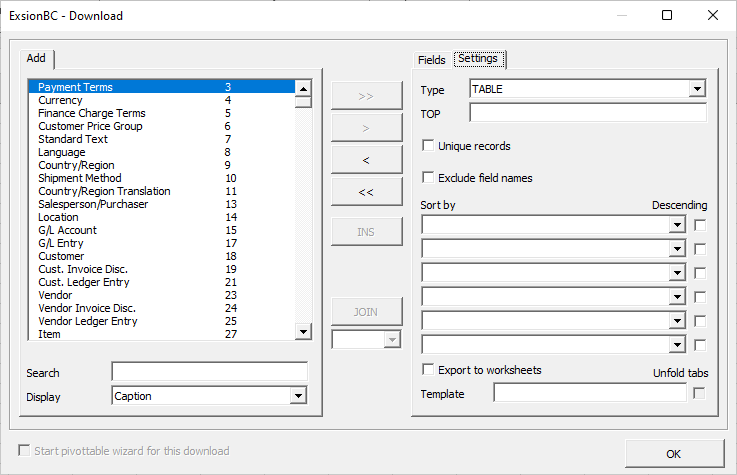
Task: Click the table list scrollbar thumb
Action: [x=303, y=102]
